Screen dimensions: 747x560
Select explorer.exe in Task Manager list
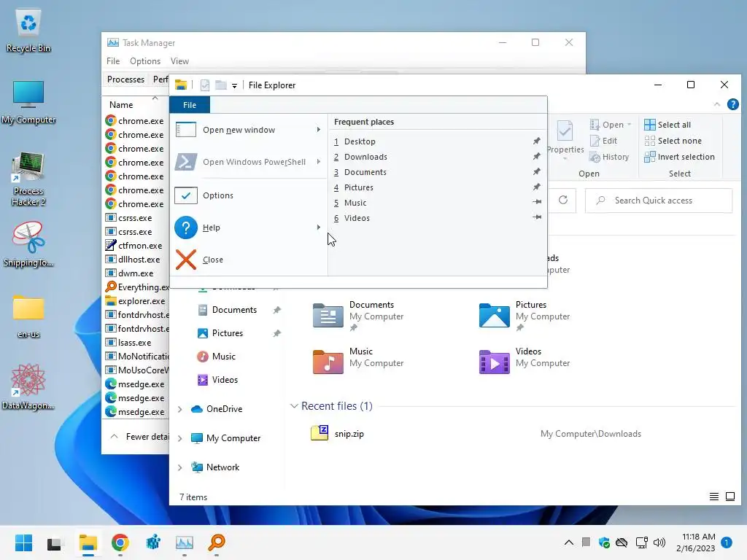(136, 301)
